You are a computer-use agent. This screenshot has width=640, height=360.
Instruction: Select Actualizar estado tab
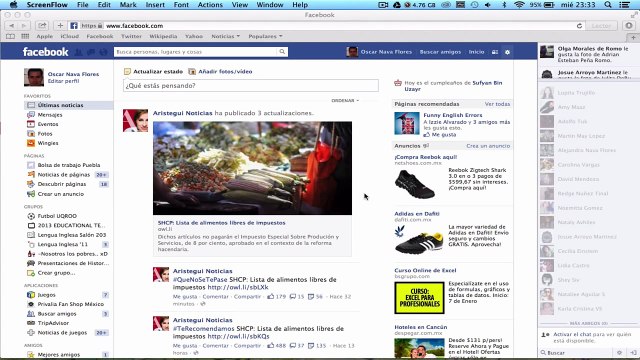(x=153, y=71)
